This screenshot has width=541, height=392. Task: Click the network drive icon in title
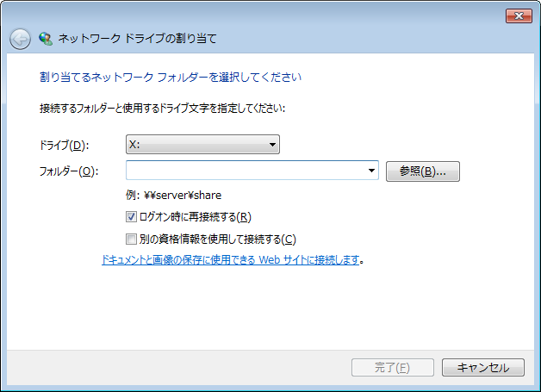coord(46,39)
